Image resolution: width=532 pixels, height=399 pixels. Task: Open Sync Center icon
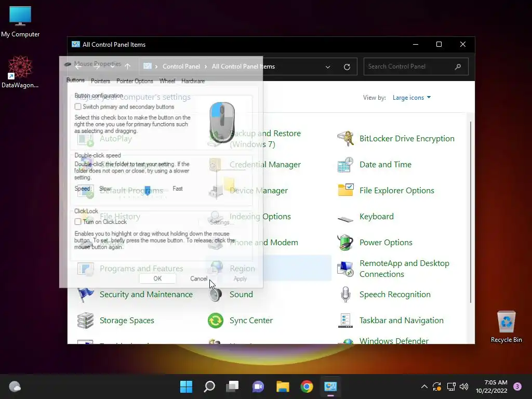[216, 320]
